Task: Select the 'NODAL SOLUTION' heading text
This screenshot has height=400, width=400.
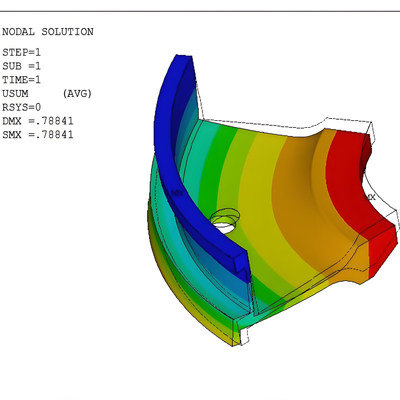Action: pos(48,32)
